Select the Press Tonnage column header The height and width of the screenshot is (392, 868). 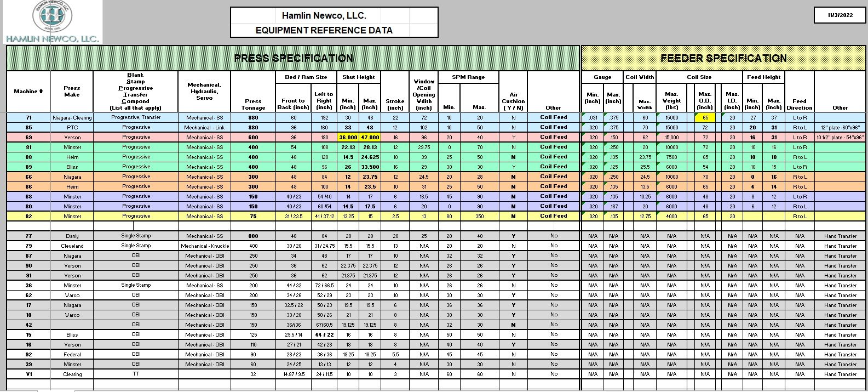(x=253, y=104)
